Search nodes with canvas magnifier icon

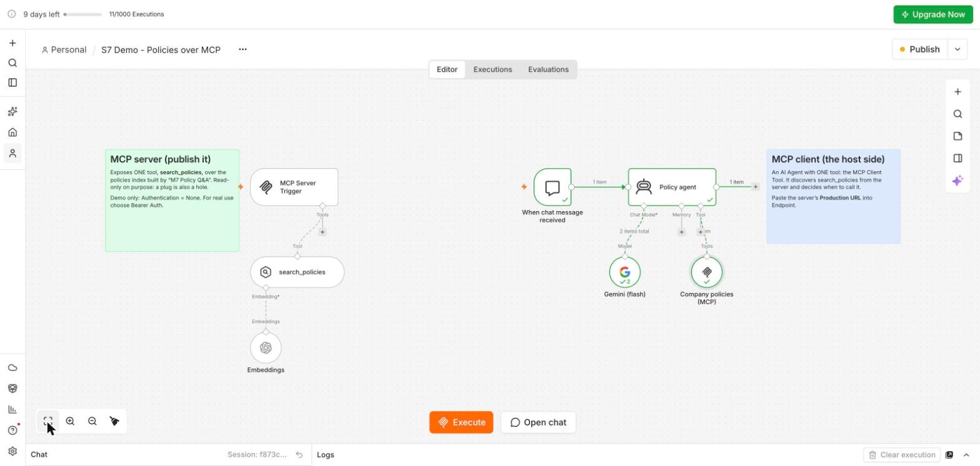[957, 114]
